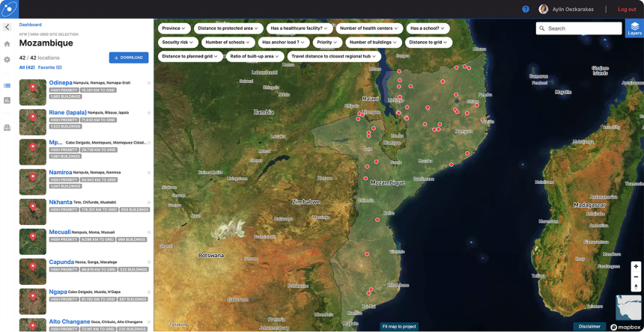Open the Security risk filter
This screenshot has height=332, width=644.
click(177, 43)
